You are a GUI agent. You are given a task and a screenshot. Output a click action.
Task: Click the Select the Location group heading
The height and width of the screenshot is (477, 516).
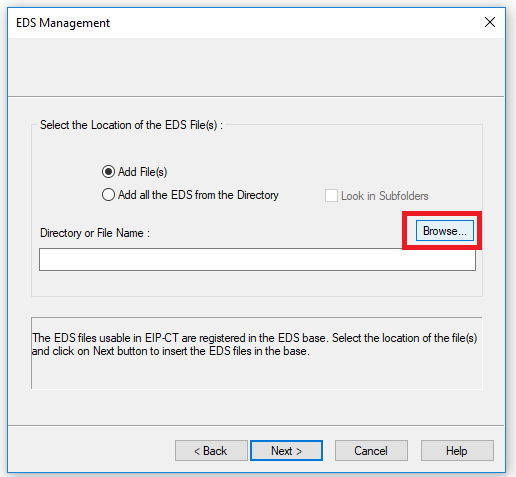pos(131,125)
